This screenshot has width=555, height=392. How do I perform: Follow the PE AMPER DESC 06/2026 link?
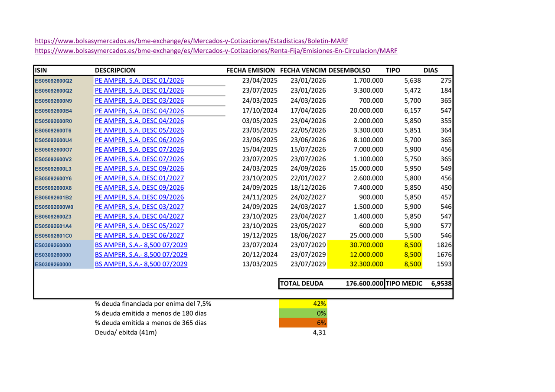(139, 140)
